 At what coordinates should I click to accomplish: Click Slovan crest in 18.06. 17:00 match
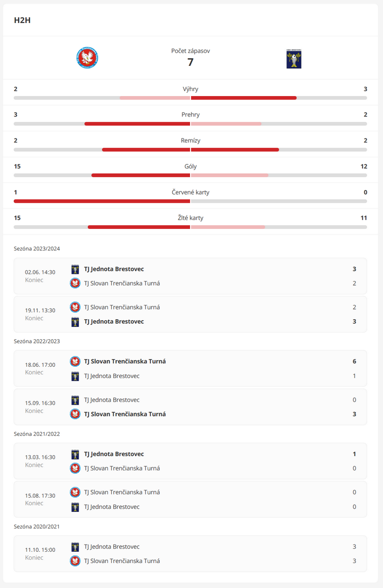point(75,361)
